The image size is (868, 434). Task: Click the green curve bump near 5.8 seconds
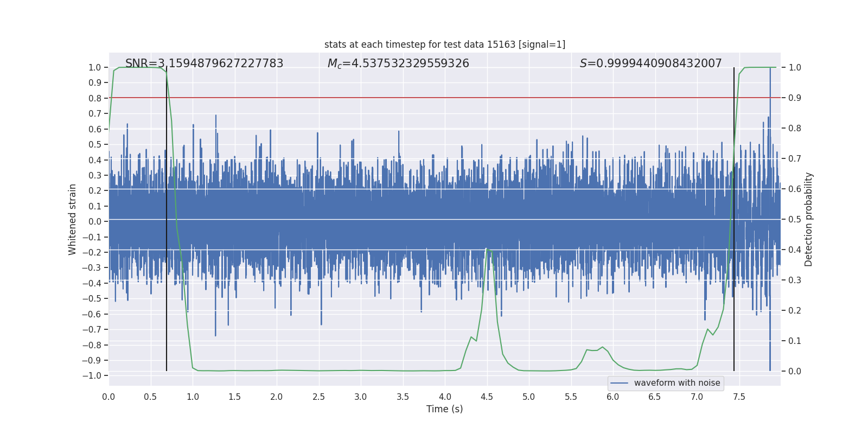pos(602,347)
